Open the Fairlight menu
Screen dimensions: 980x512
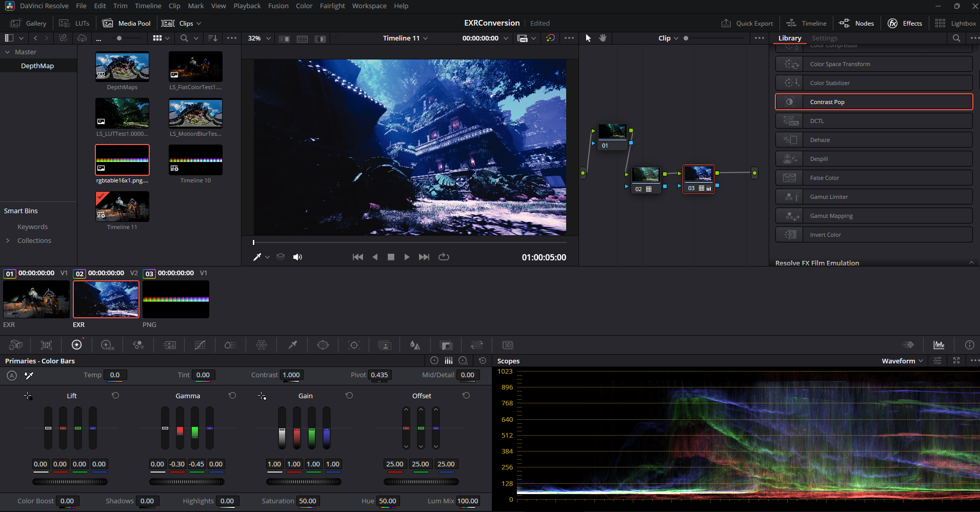332,6
